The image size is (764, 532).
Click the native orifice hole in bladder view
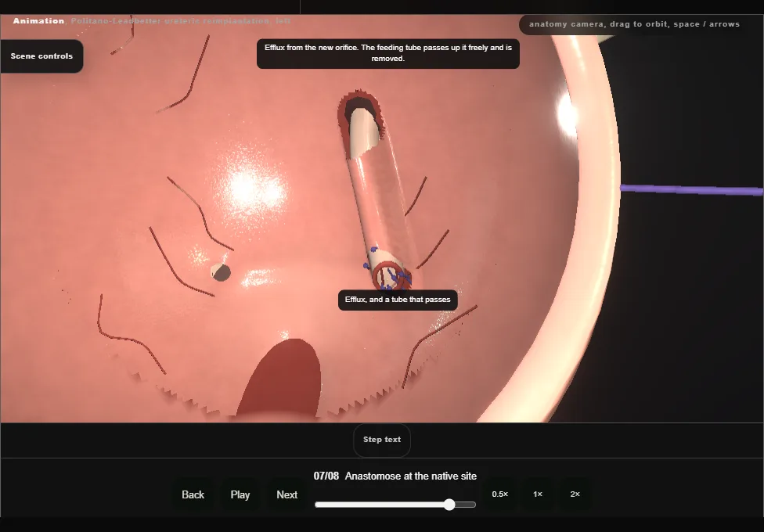(x=222, y=272)
